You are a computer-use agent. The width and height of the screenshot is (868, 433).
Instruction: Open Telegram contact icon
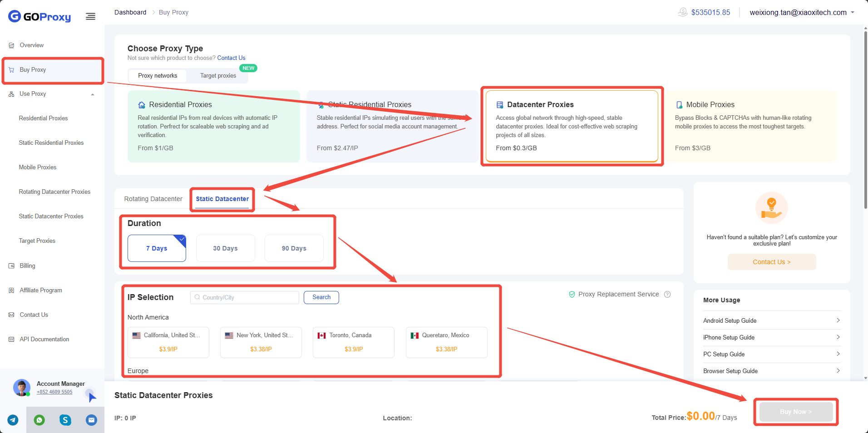(x=13, y=420)
